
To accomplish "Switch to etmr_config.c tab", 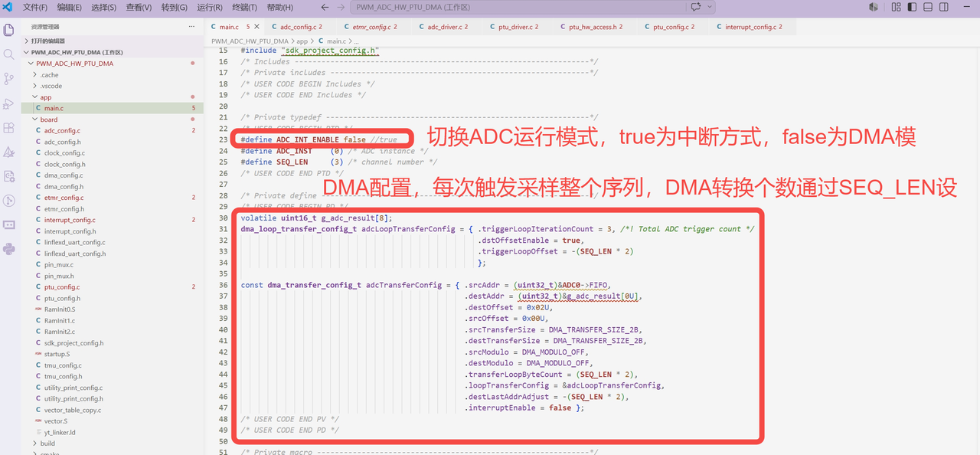I will coord(374,27).
